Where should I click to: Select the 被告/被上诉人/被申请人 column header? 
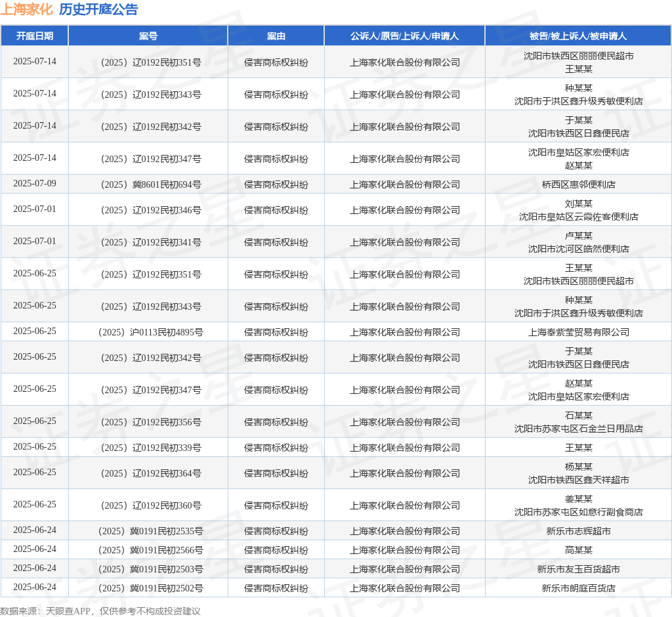[578, 36]
